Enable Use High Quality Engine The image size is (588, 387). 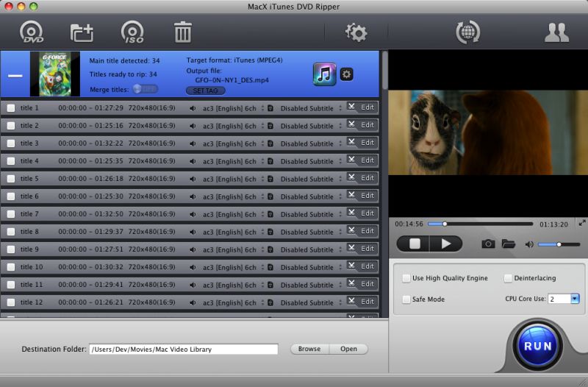point(406,278)
